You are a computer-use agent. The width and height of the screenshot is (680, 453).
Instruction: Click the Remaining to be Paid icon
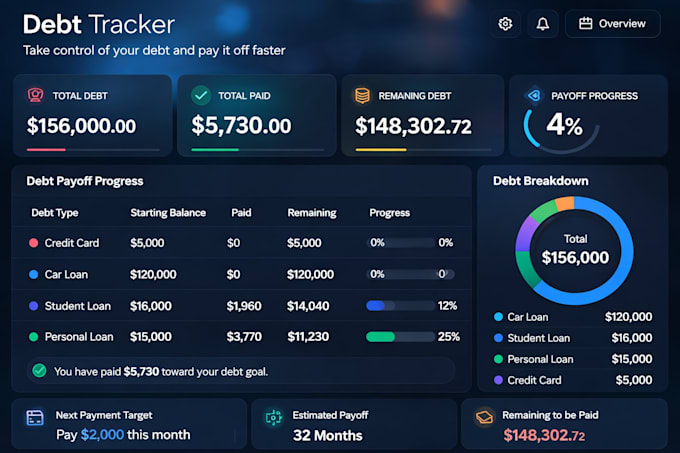(484, 417)
